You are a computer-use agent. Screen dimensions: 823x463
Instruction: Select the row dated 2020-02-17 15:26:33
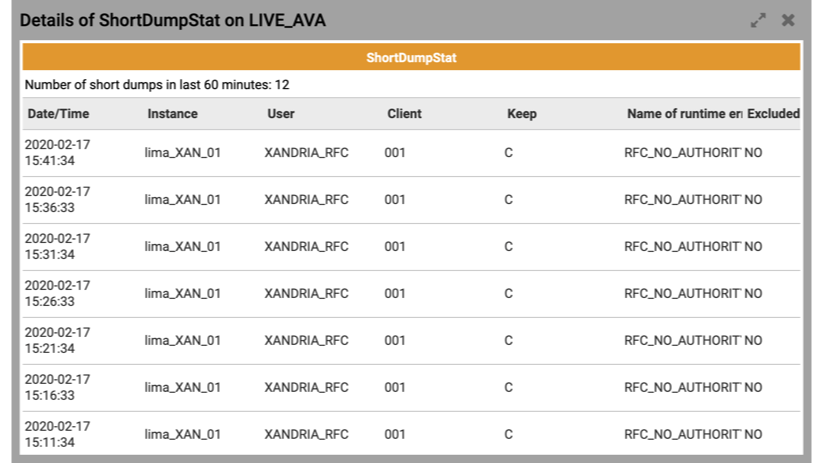[x=411, y=294]
